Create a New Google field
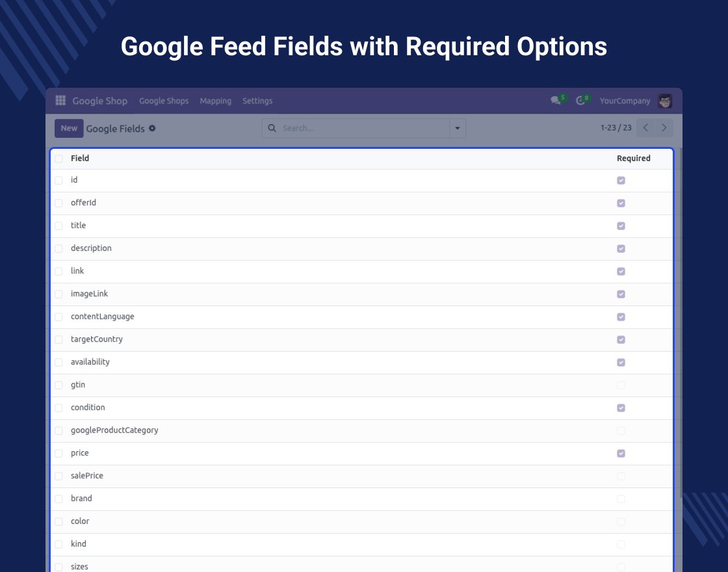Image resolution: width=728 pixels, height=572 pixels. tap(69, 128)
